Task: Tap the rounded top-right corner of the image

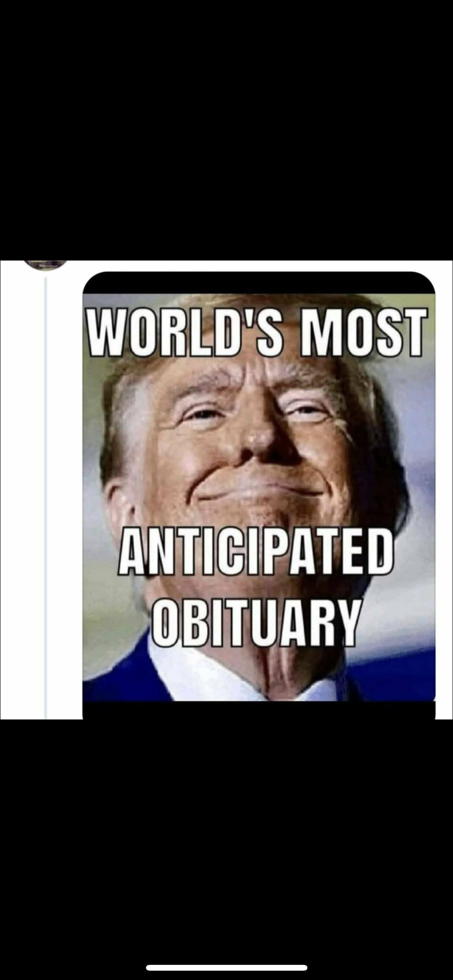Action: pos(427,280)
